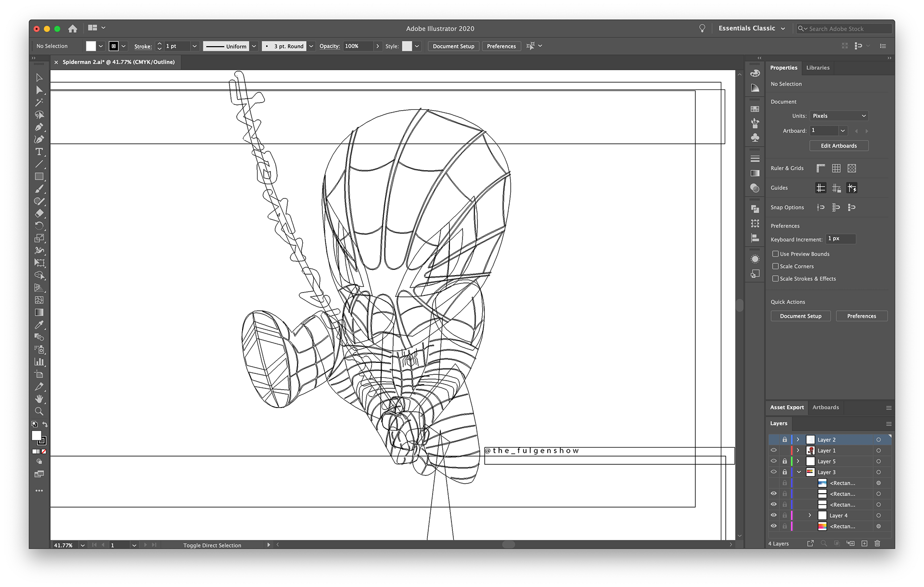Select the Scale tool
Image resolution: width=924 pixels, height=587 pixels.
(39, 238)
